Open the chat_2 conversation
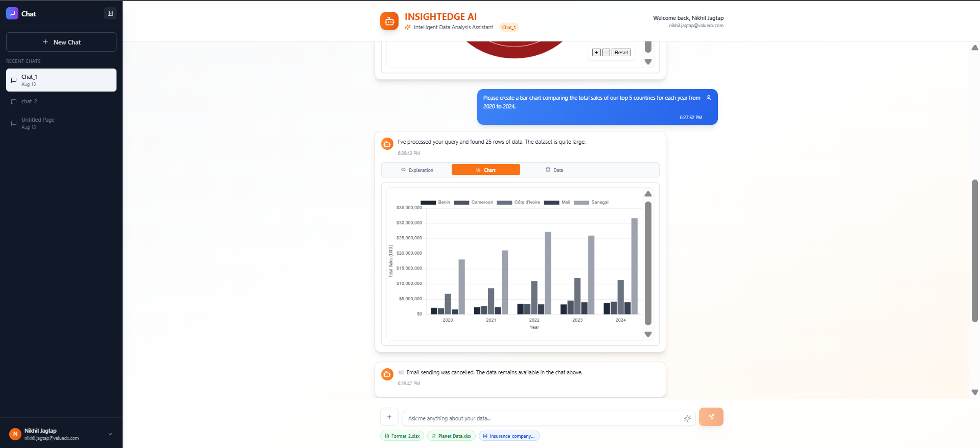This screenshot has height=448, width=980. tap(61, 101)
